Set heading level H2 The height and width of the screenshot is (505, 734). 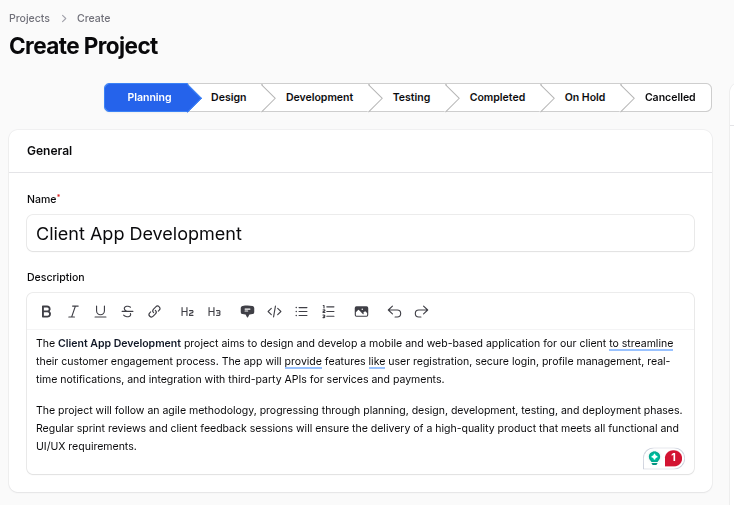[x=187, y=312]
